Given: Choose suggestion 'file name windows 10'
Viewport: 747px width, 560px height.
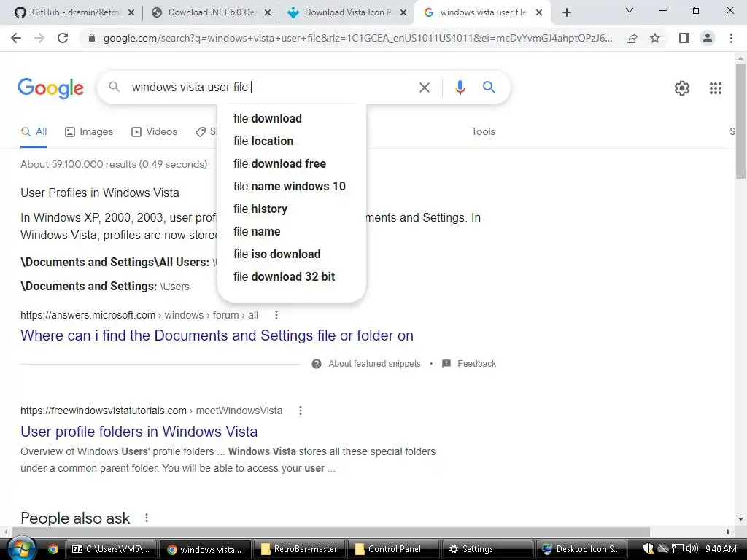Looking at the screenshot, I should (292, 186).
